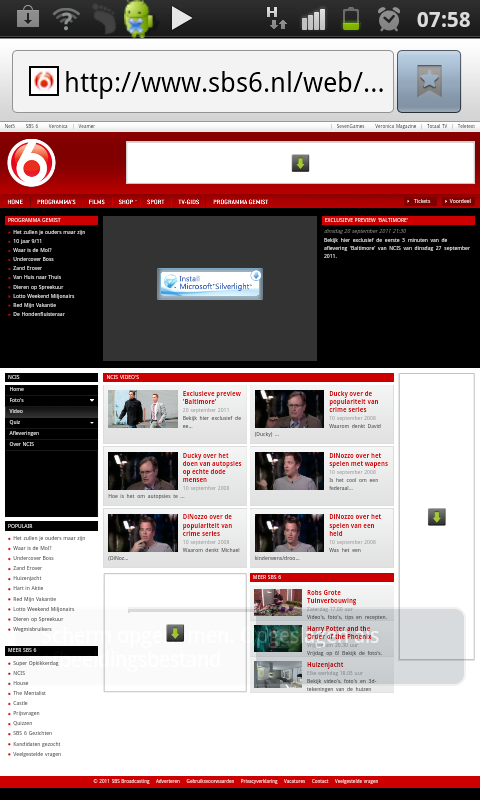This screenshot has width=480, height=800.
Task: Open PROGRAMMA'S in the navigation bar
Action: (x=56, y=202)
